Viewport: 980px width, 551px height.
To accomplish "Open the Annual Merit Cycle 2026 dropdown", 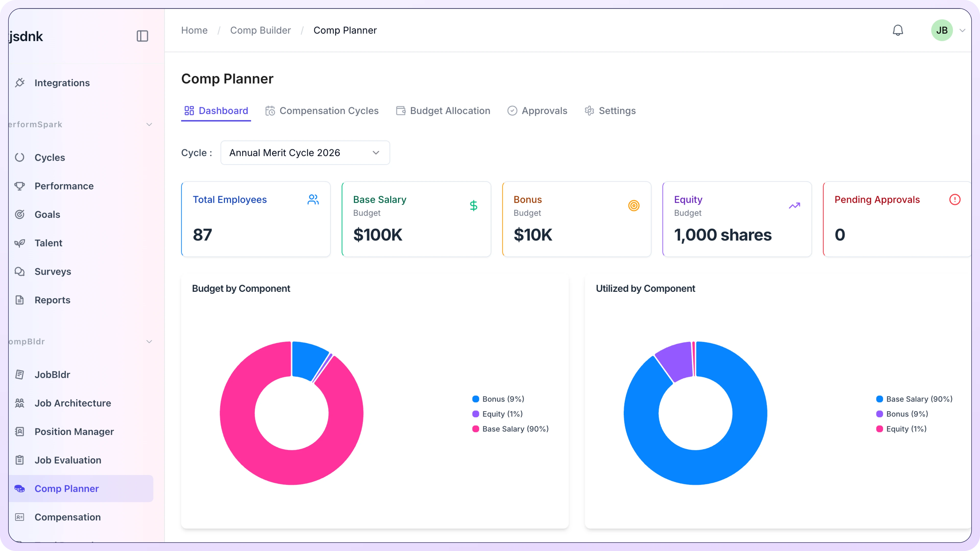I will [305, 153].
